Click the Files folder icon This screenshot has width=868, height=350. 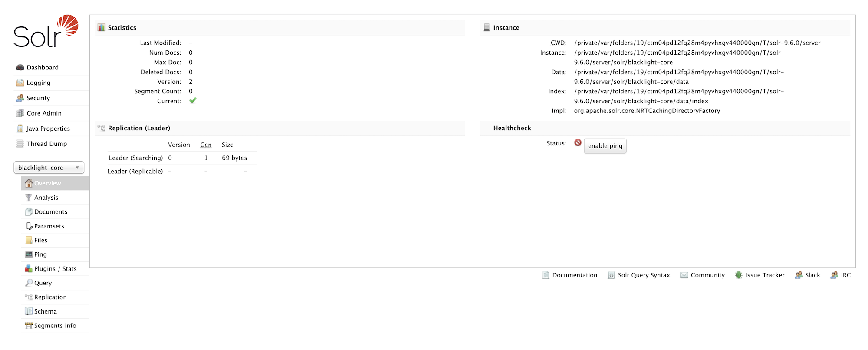(29, 240)
